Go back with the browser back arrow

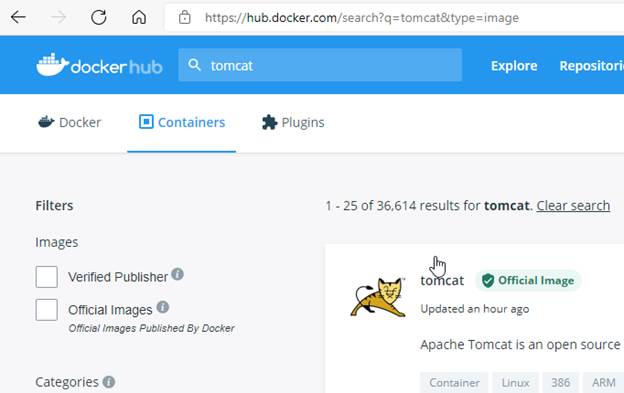(x=18, y=18)
